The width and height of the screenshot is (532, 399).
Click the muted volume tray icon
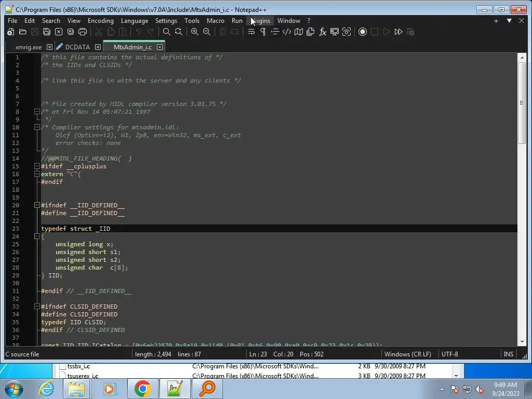(480, 389)
